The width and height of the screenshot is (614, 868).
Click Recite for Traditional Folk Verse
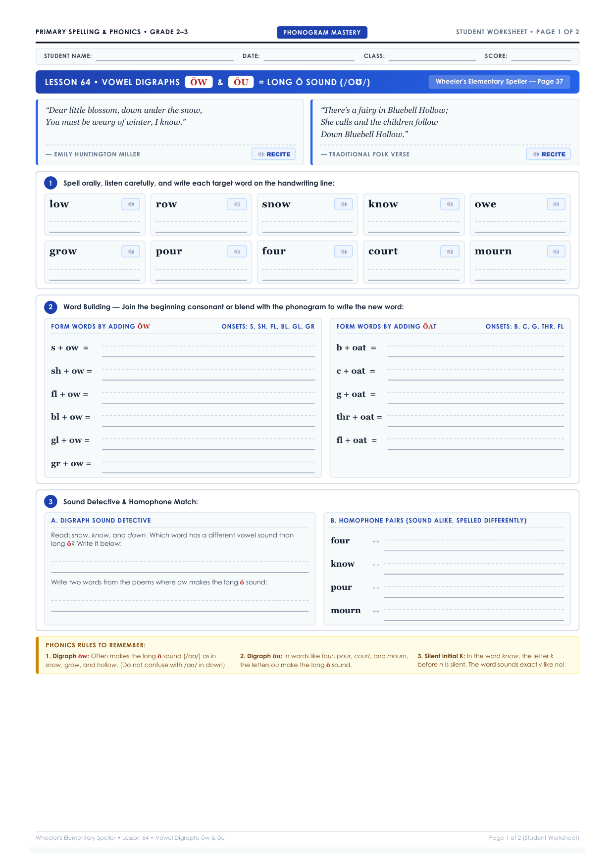point(549,154)
